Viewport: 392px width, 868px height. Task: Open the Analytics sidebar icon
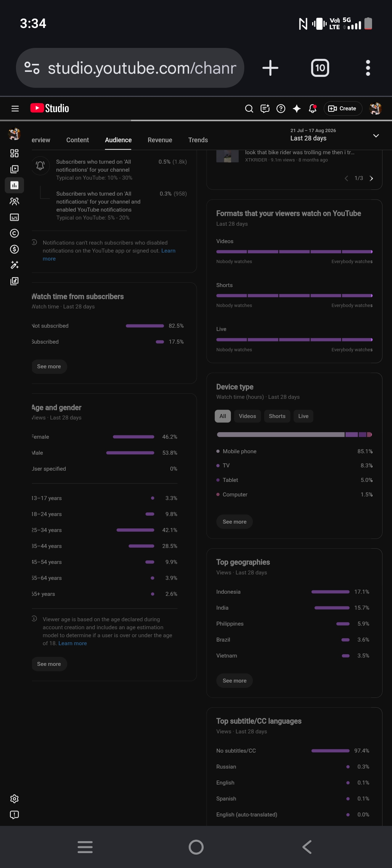pos(15,185)
